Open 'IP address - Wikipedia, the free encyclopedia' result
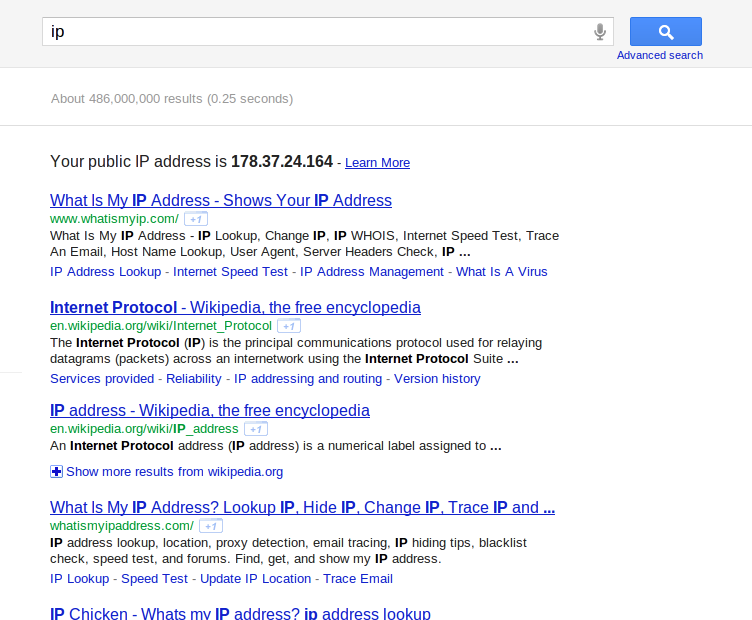 pos(210,410)
